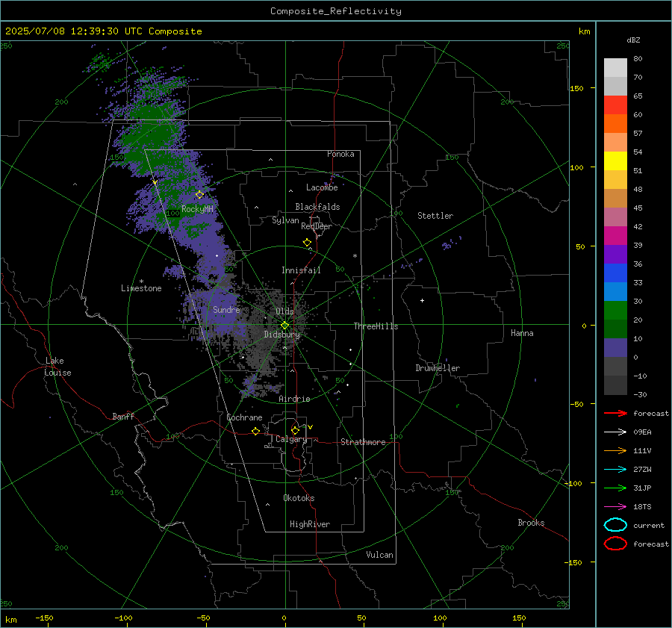Click the yellow diamond marker above Calgary

pyautogui.click(x=295, y=430)
